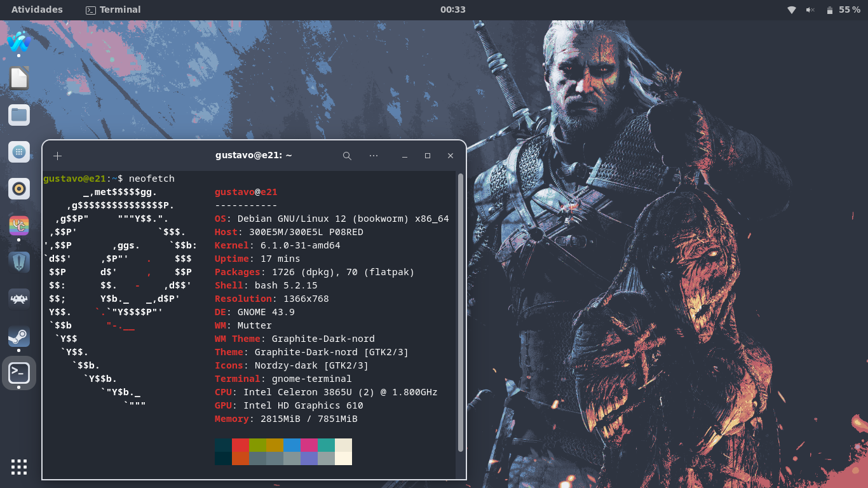Open the RetroArch invader icon in dock
Image resolution: width=868 pixels, height=488 pixels.
tap(19, 299)
